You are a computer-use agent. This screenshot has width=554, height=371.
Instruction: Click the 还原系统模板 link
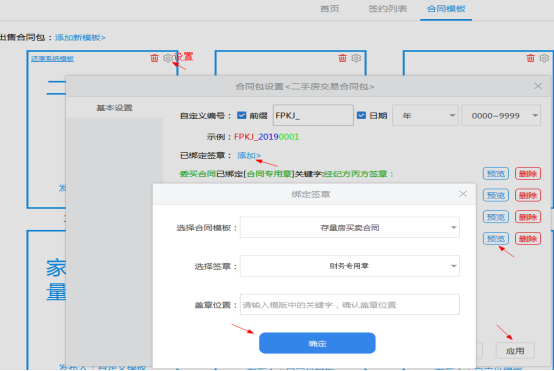coord(52,59)
